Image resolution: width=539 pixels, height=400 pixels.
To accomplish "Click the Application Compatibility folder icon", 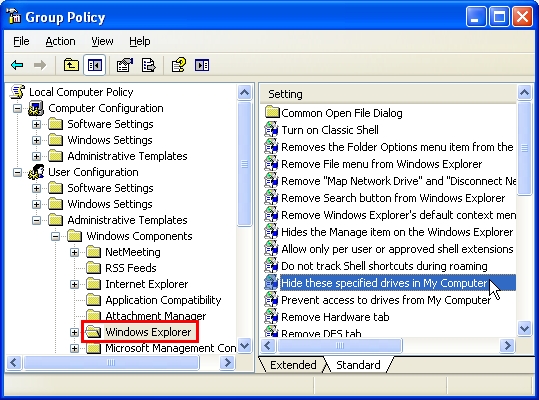I will [x=93, y=300].
